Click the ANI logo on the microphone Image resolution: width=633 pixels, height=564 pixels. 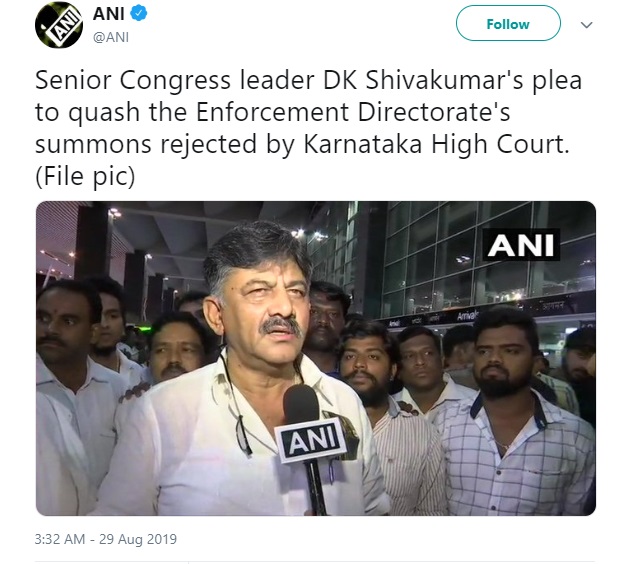coord(312,440)
